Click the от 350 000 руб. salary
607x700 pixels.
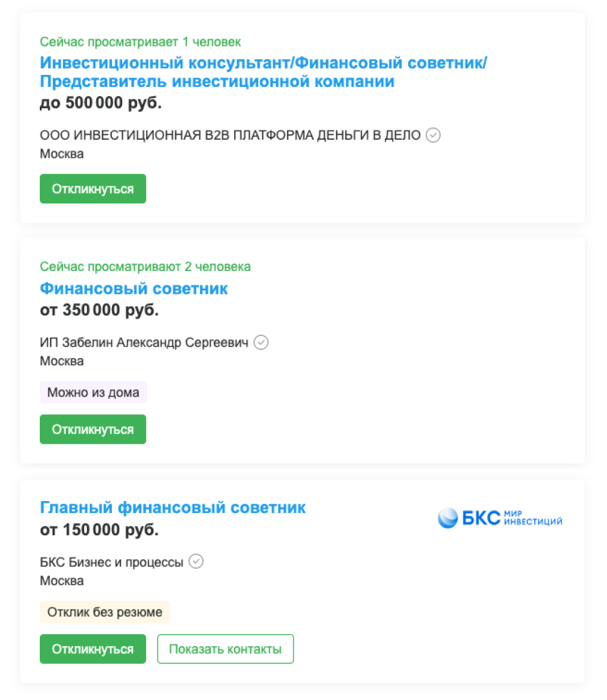pos(99,310)
